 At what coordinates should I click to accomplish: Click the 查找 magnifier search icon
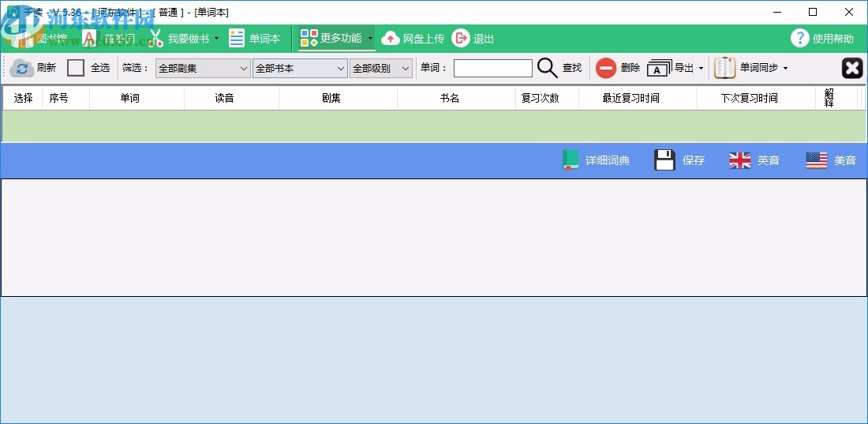click(x=548, y=68)
